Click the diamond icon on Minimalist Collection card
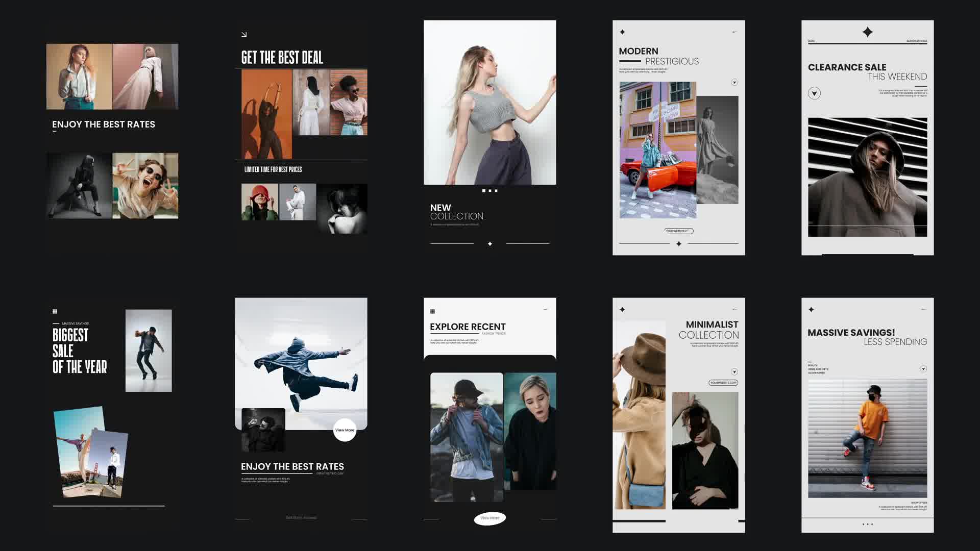 [x=623, y=310]
